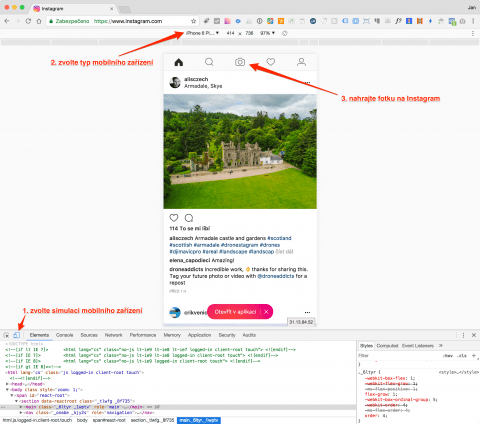Open Chrome main menu dots
Screen dimensions: 480x424
coord(473,21)
